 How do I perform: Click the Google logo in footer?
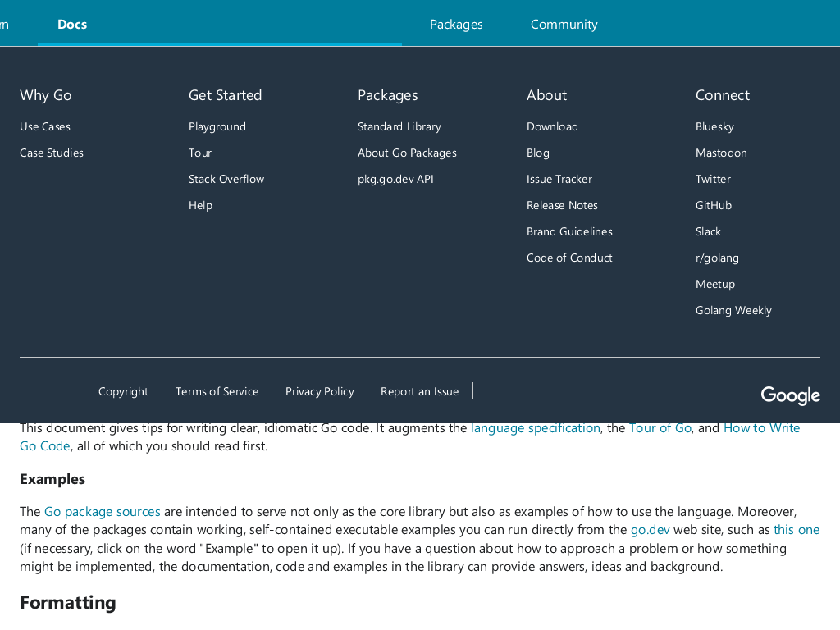[x=790, y=395]
